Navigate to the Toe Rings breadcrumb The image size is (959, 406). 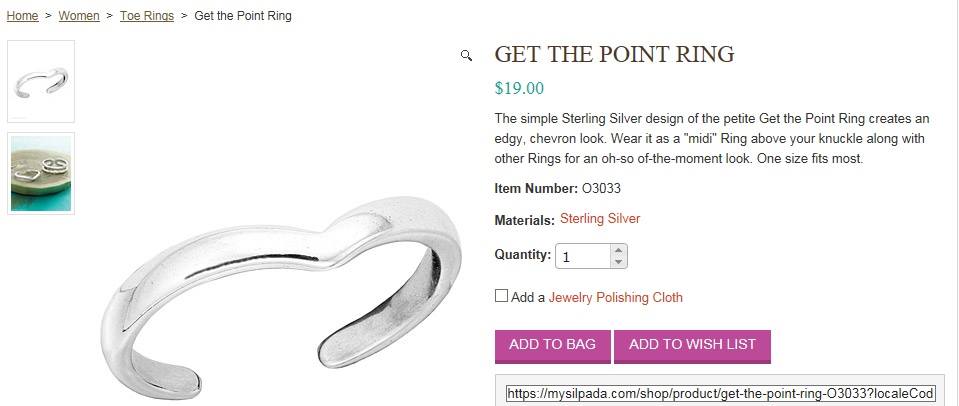[147, 16]
